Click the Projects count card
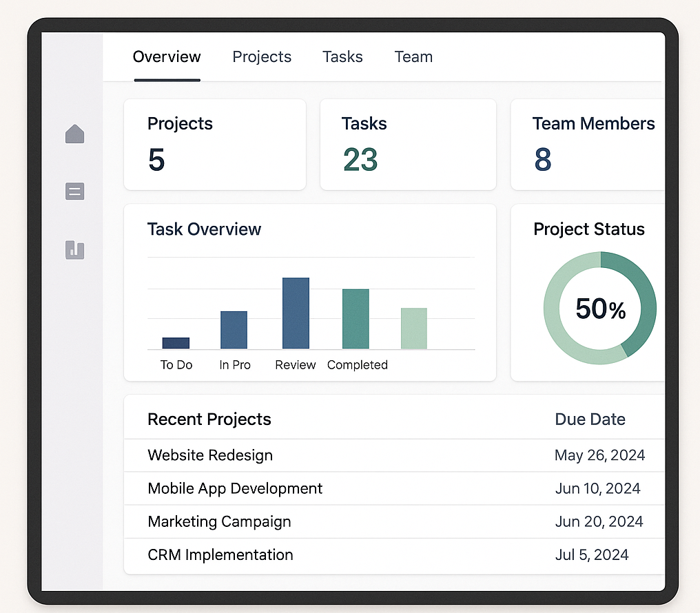 coord(214,145)
